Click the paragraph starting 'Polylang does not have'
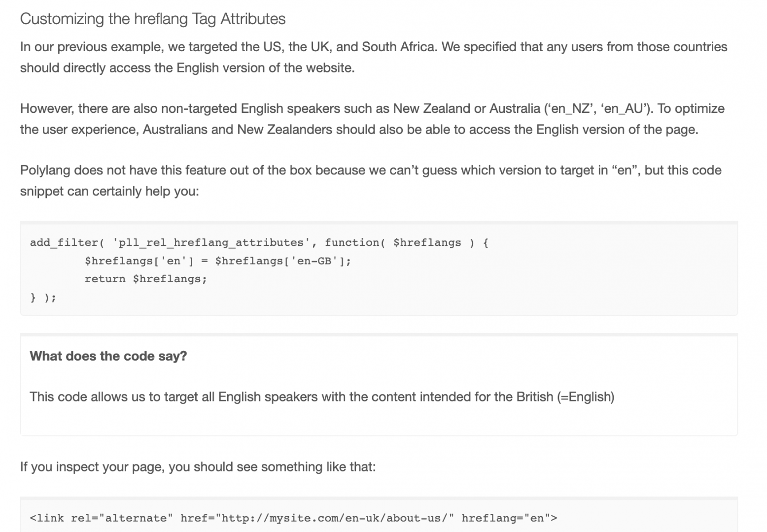 pyautogui.click(x=371, y=181)
